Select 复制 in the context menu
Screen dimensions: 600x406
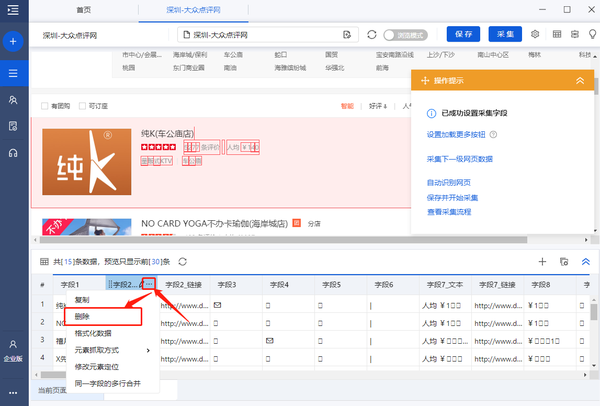pos(82,300)
